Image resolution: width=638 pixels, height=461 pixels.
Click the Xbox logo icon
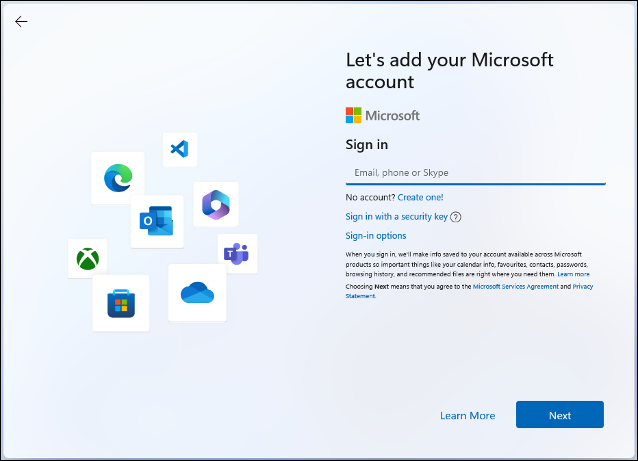(87, 259)
